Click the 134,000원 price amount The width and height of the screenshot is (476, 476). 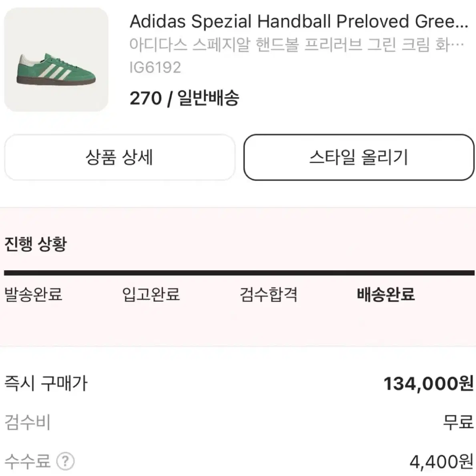pyautogui.click(x=428, y=384)
